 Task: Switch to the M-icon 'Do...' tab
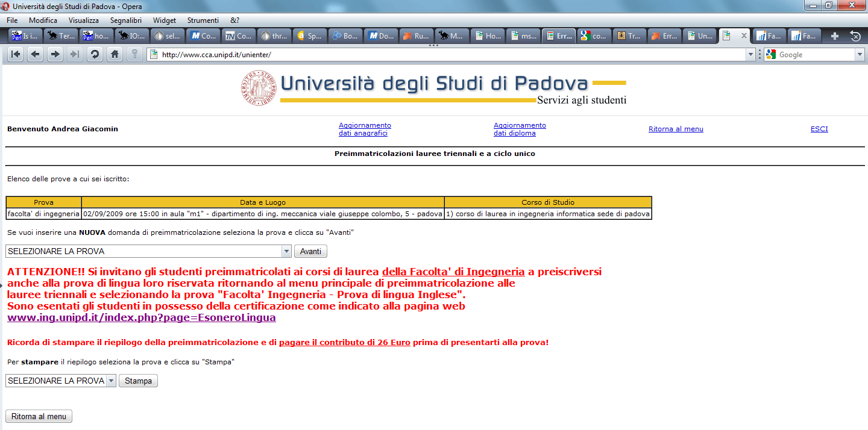point(381,36)
